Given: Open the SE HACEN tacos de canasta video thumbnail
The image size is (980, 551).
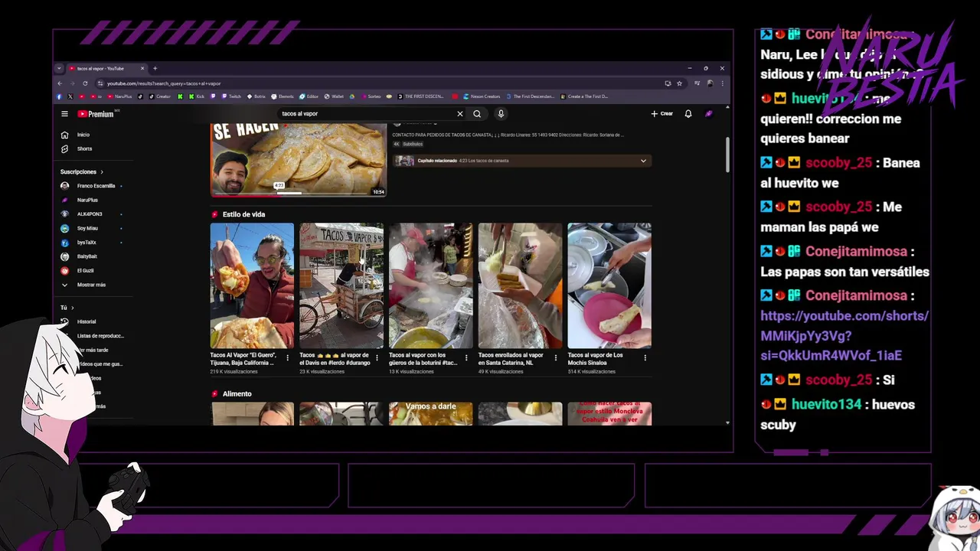Looking at the screenshot, I should [299, 159].
